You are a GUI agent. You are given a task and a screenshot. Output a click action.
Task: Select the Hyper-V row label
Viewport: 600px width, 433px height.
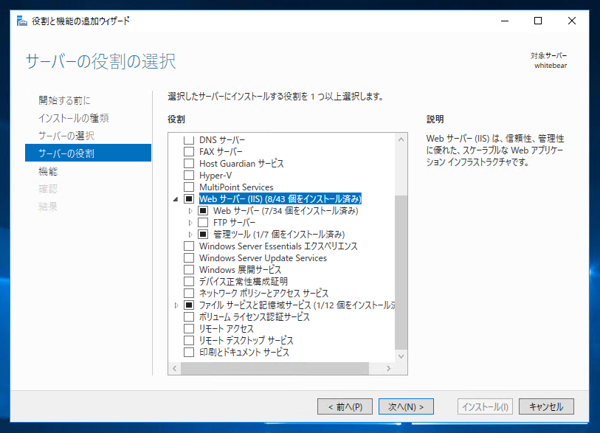215,176
